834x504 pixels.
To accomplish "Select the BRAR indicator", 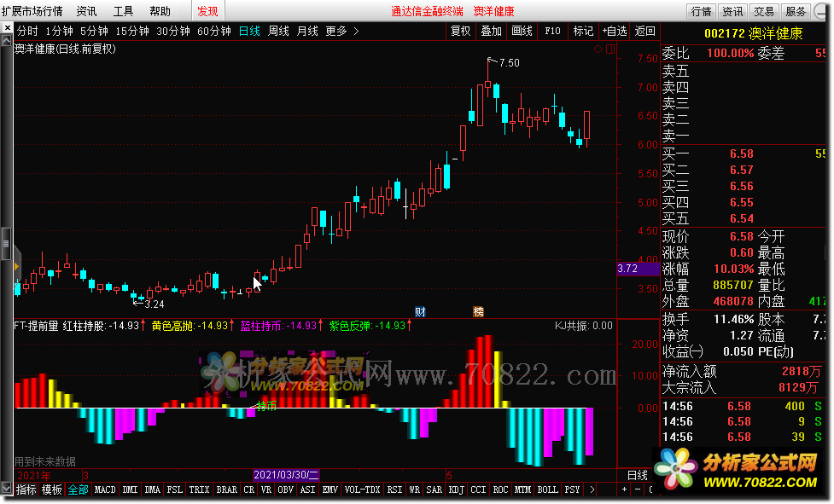I will point(226,490).
